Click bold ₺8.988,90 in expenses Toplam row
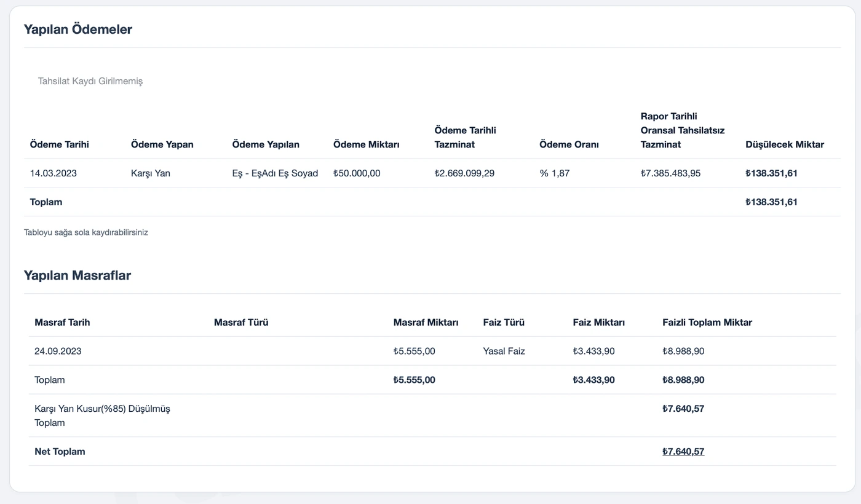861x504 pixels. pos(683,380)
